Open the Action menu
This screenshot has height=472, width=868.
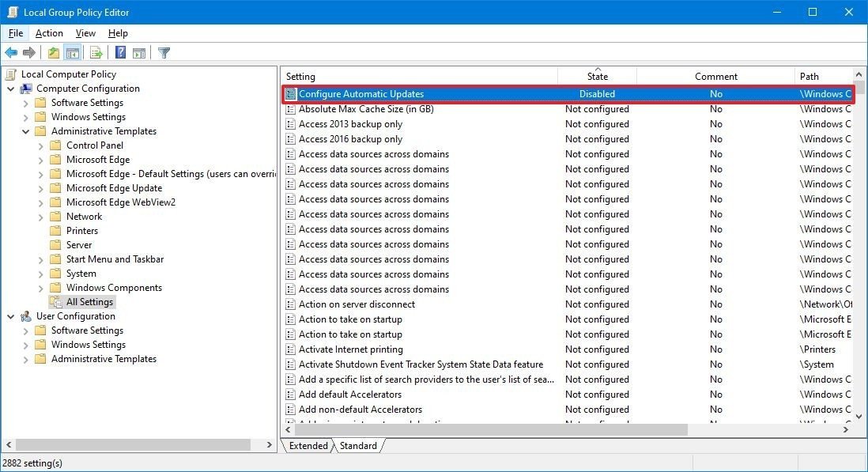pos(48,33)
